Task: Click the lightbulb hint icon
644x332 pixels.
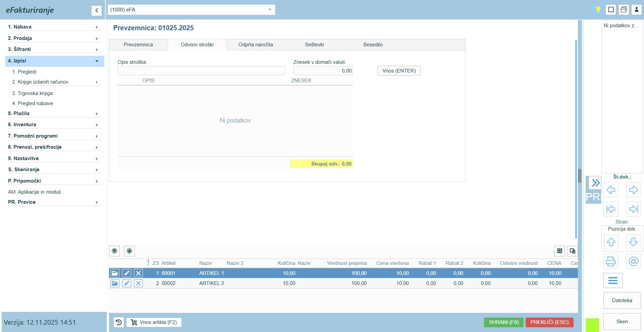Action: coord(598,9)
